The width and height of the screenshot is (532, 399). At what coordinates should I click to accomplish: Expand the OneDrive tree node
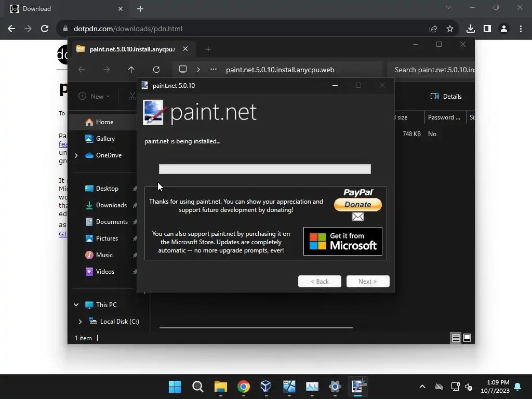[x=76, y=155]
